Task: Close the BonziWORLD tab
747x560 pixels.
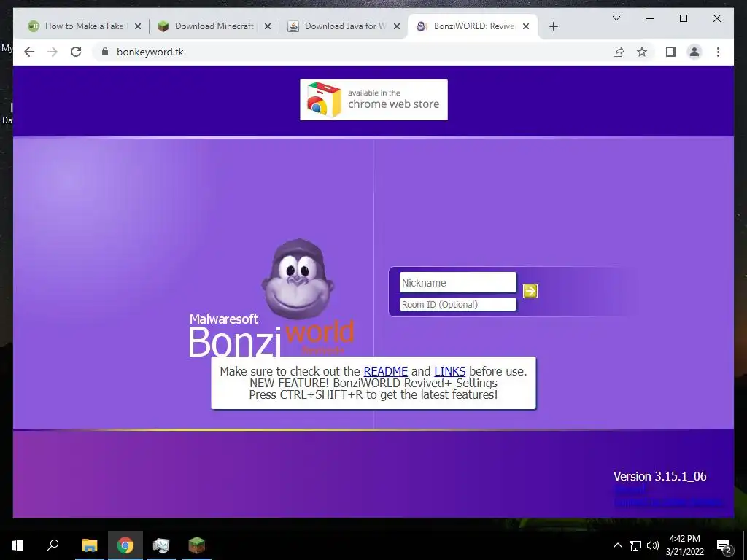Action: point(526,26)
